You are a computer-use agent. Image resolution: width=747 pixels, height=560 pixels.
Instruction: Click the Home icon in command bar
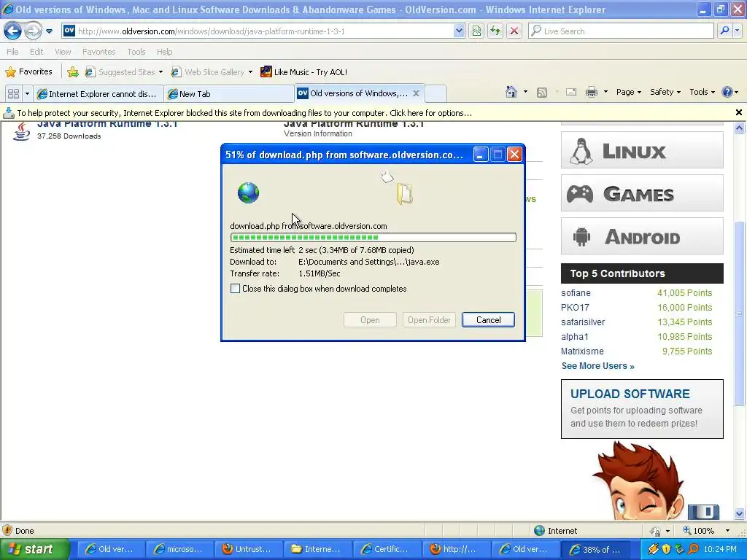pyautogui.click(x=511, y=92)
